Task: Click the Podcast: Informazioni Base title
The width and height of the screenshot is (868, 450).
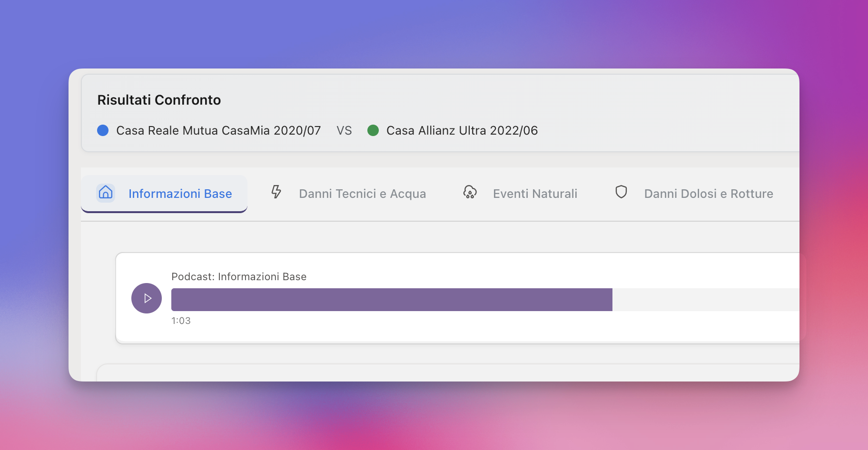Action: point(239,277)
